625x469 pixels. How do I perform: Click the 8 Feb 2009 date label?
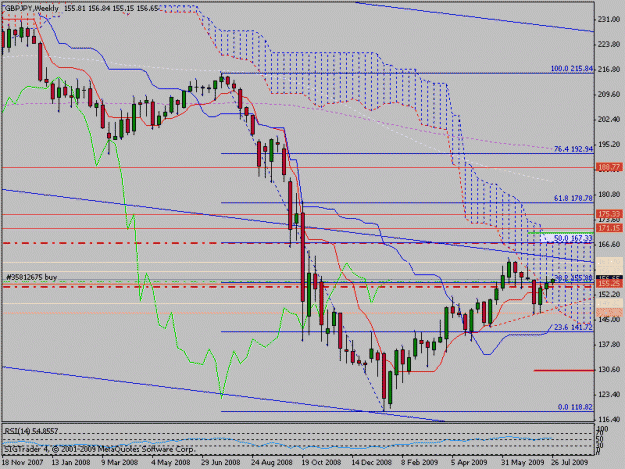(x=419, y=463)
